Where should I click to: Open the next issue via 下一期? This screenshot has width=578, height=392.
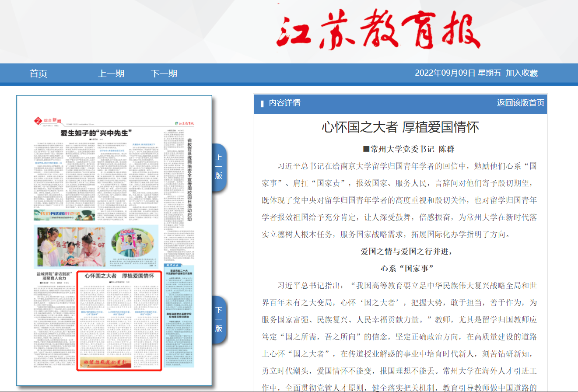pyautogui.click(x=164, y=73)
